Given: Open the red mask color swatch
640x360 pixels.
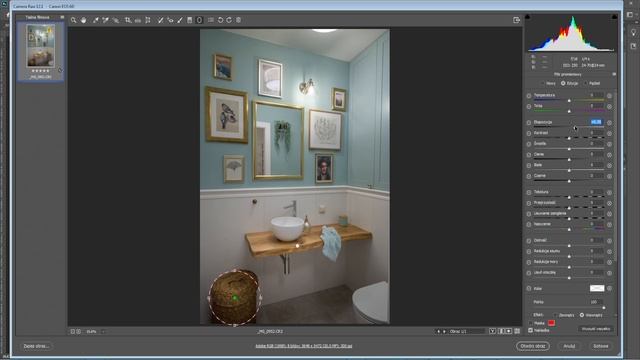Looking at the screenshot, I should 551,323.
